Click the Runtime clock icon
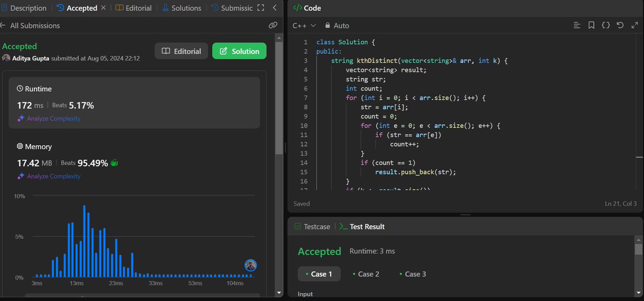 tap(20, 89)
